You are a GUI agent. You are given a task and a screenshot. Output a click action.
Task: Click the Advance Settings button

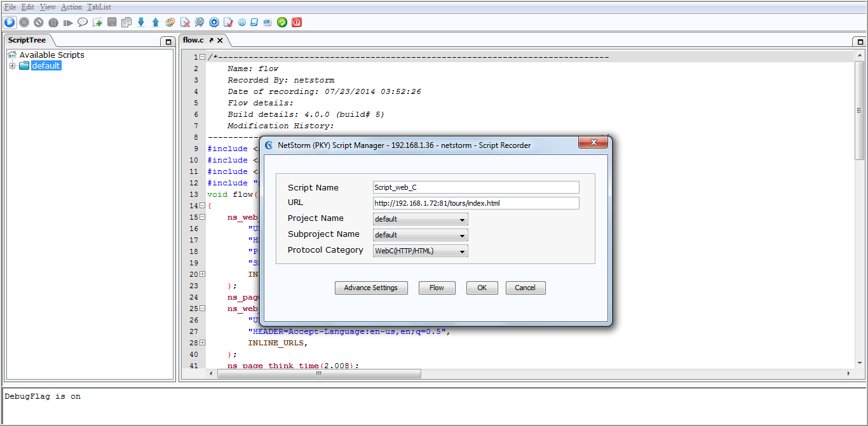click(x=371, y=288)
